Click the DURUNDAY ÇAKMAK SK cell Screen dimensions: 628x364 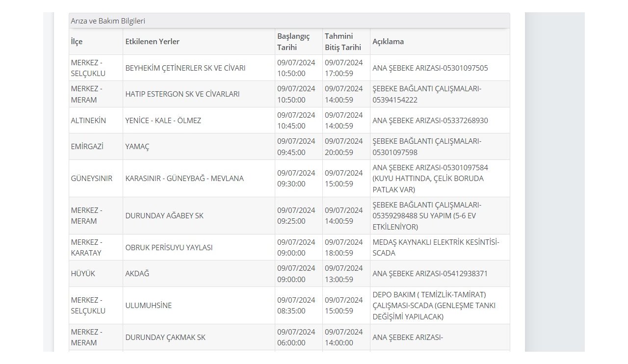(165, 338)
